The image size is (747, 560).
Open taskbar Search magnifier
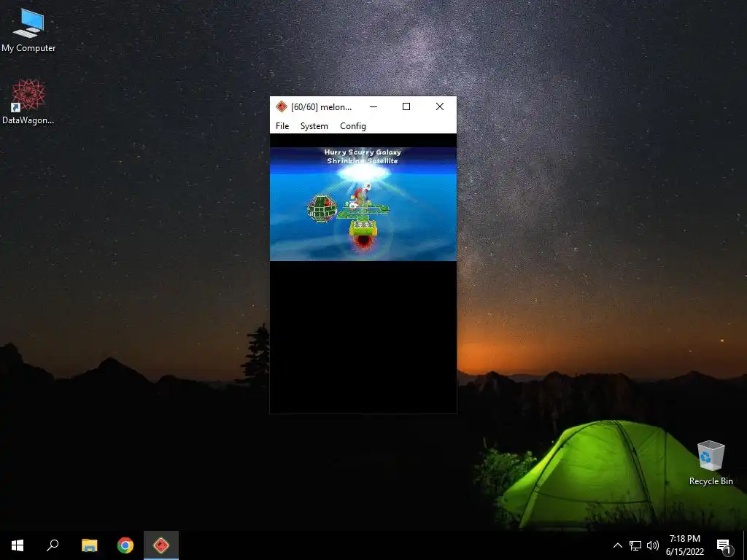pos(53,545)
